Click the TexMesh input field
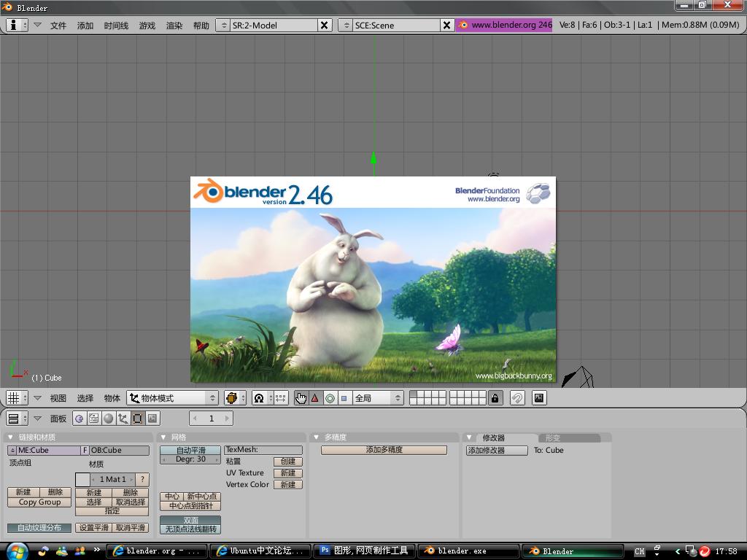The height and width of the screenshot is (560, 747). (263, 450)
